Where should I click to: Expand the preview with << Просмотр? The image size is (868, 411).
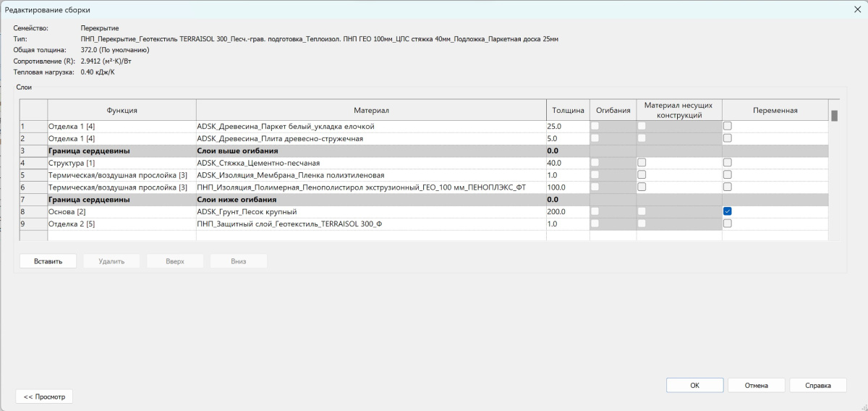(44, 397)
